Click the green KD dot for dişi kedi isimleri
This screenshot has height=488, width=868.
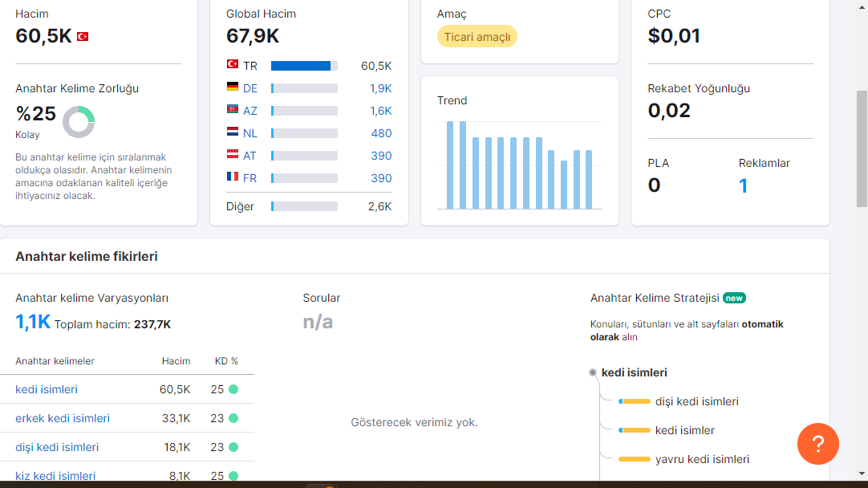(x=233, y=447)
